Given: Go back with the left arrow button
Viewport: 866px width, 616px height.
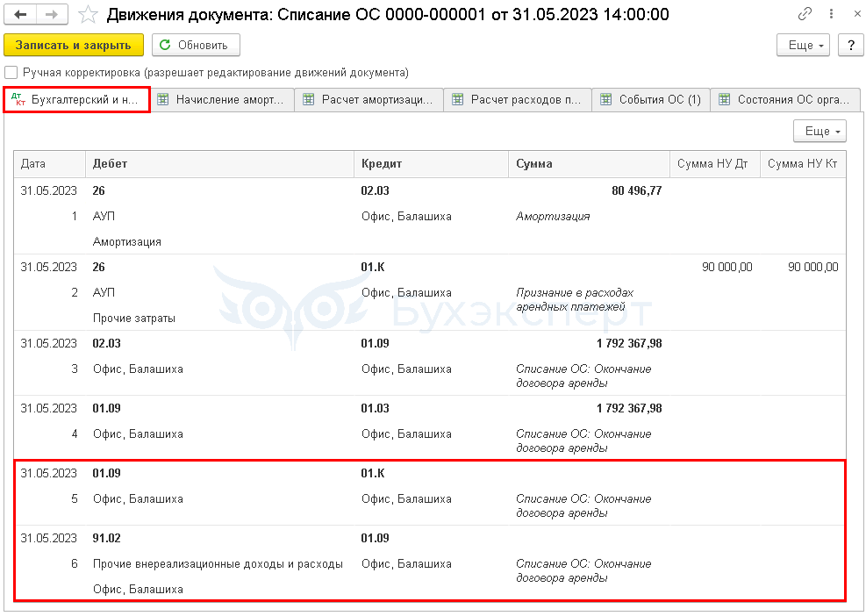Looking at the screenshot, I should (x=20, y=14).
